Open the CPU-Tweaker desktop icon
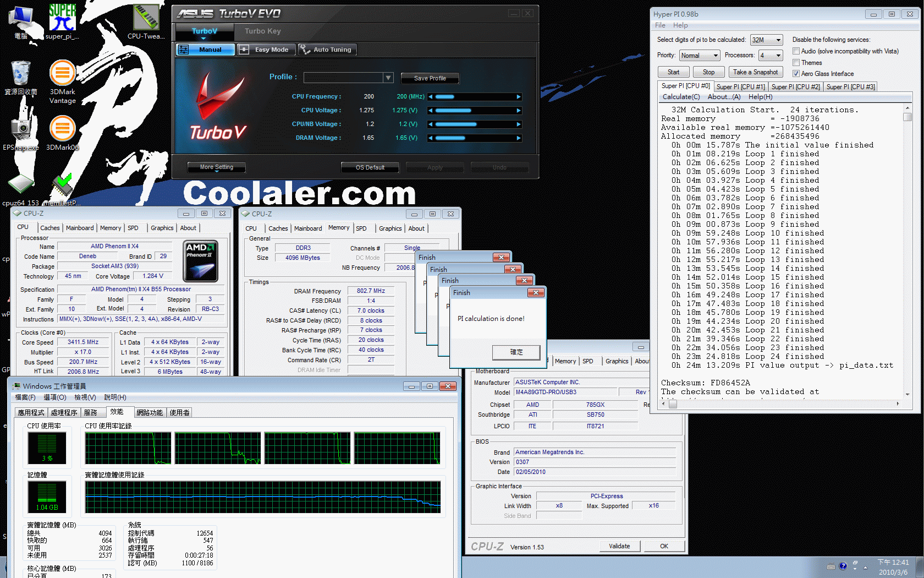924x578 pixels. pos(146,21)
